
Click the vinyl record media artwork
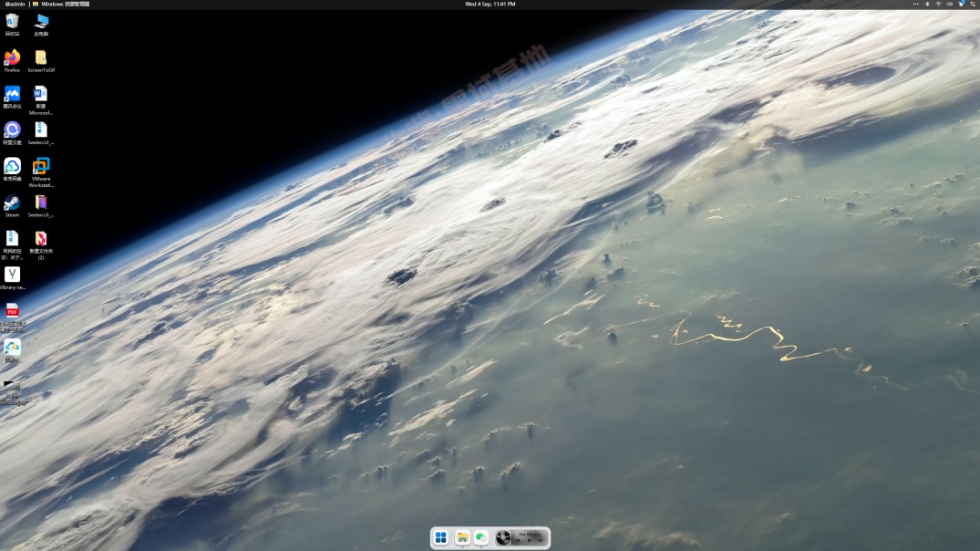503,537
